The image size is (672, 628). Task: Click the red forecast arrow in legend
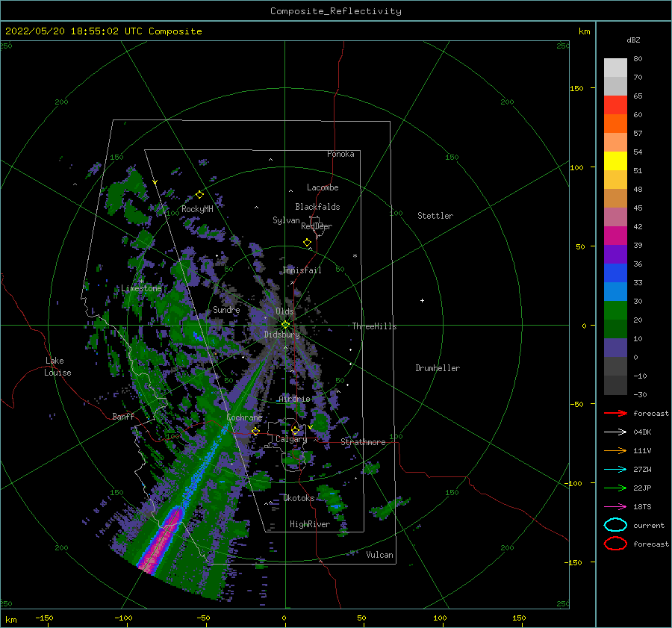[615, 413]
